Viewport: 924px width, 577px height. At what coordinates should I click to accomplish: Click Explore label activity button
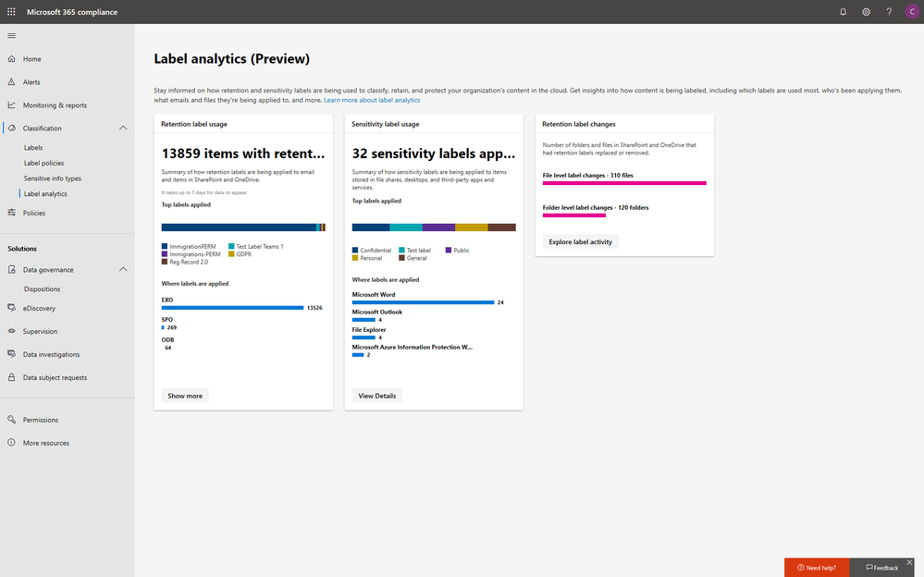tap(581, 241)
